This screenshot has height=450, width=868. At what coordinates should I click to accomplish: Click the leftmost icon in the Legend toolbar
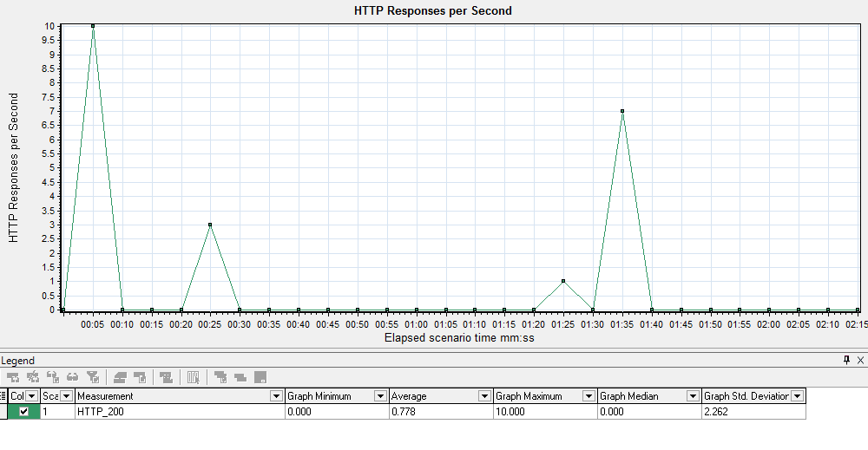pos(12,377)
